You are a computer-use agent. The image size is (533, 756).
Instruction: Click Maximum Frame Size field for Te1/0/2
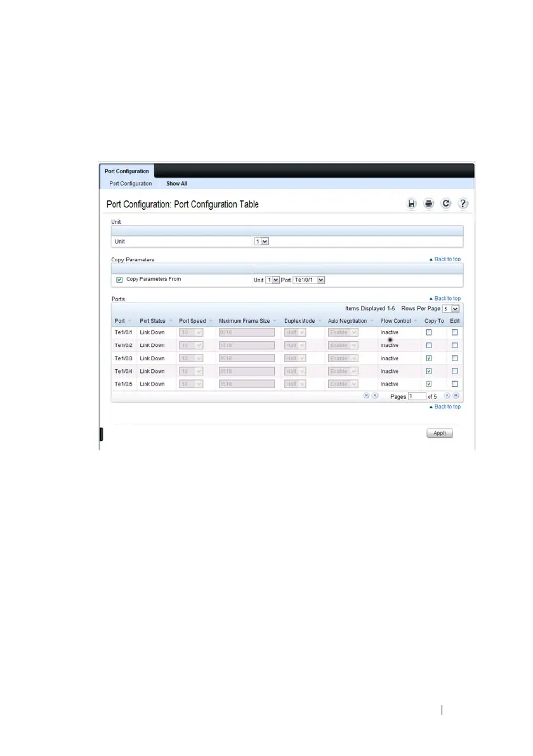click(x=246, y=345)
